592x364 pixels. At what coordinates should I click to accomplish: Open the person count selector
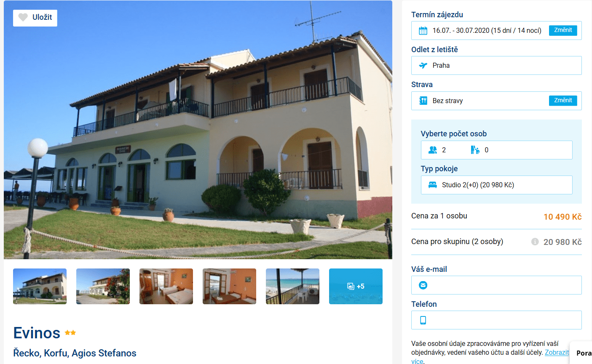pos(496,150)
